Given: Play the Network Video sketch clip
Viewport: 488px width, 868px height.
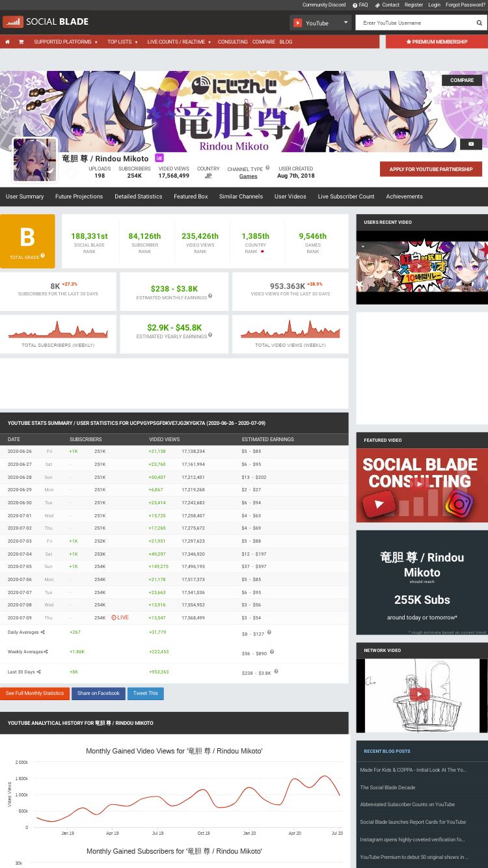Looking at the screenshot, I should pos(420,694).
